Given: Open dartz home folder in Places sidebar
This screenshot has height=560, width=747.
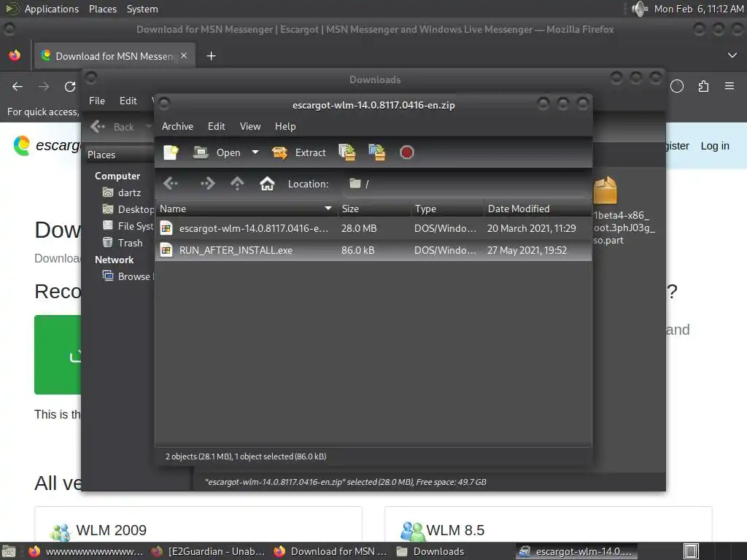Looking at the screenshot, I should (122, 192).
